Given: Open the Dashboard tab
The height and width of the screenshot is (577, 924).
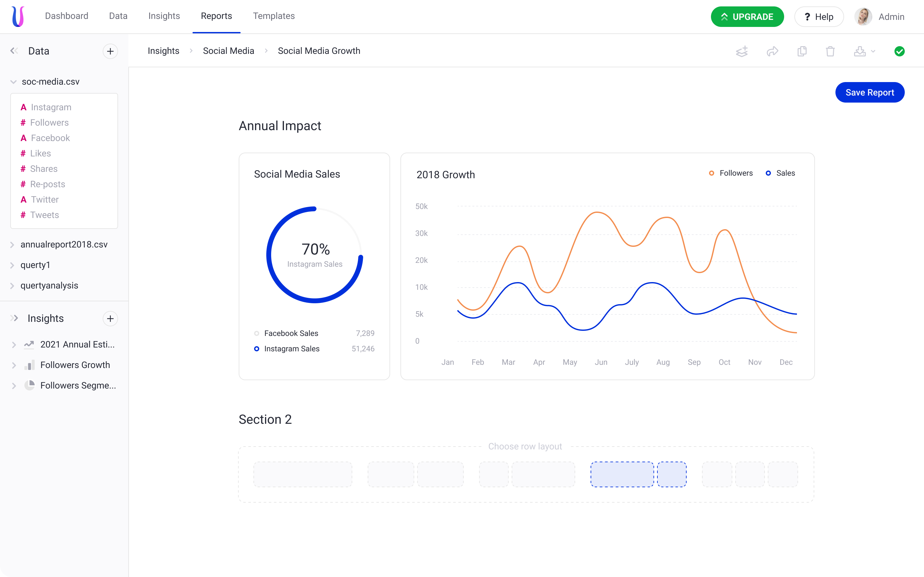Looking at the screenshot, I should 66,16.
